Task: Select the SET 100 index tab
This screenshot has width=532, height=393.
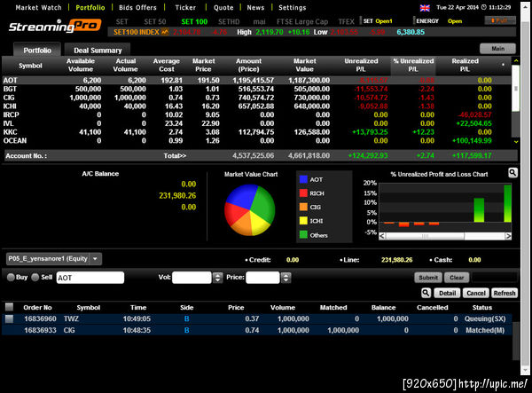Action: pyautogui.click(x=194, y=21)
